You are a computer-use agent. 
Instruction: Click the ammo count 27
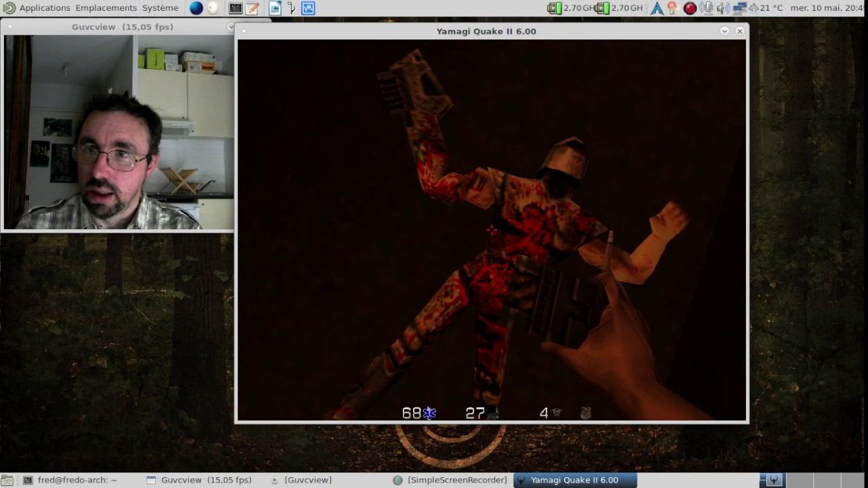(x=475, y=413)
